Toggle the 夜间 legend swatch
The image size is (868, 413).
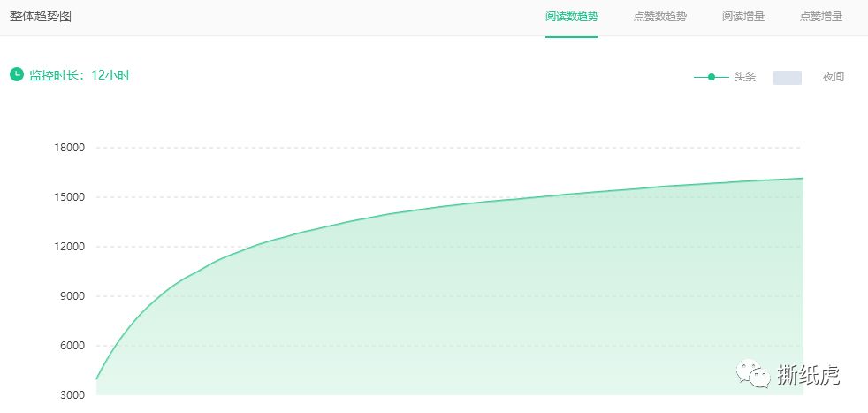[x=788, y=78]
